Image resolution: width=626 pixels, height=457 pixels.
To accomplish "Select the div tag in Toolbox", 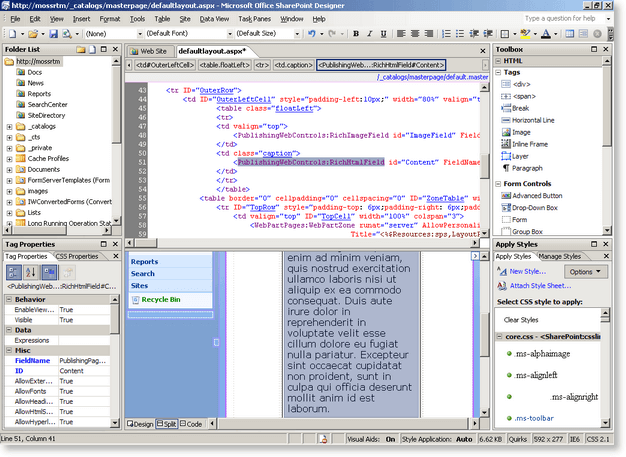I will pyautogui.click(x=516, y=84).
